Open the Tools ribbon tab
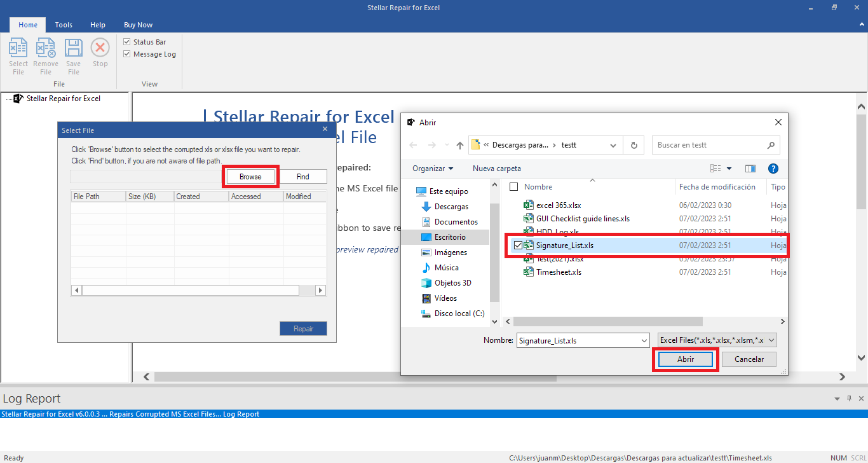 click(x=64, y=25)
